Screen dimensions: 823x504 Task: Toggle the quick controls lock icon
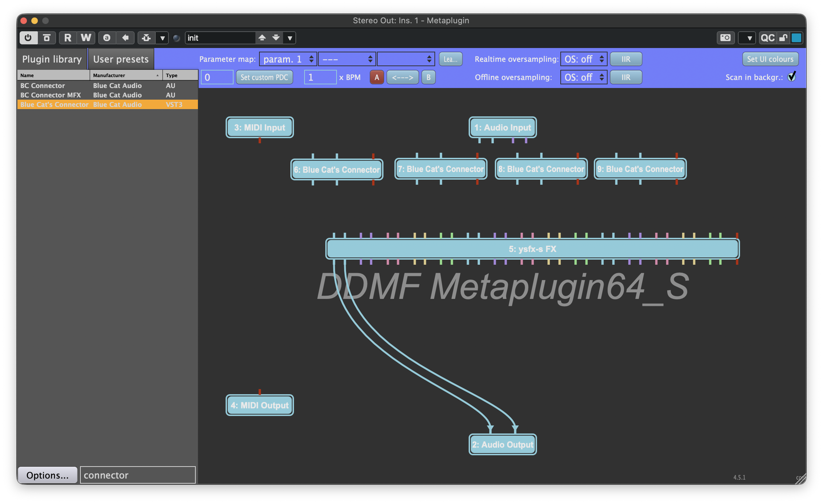(783, 38)
